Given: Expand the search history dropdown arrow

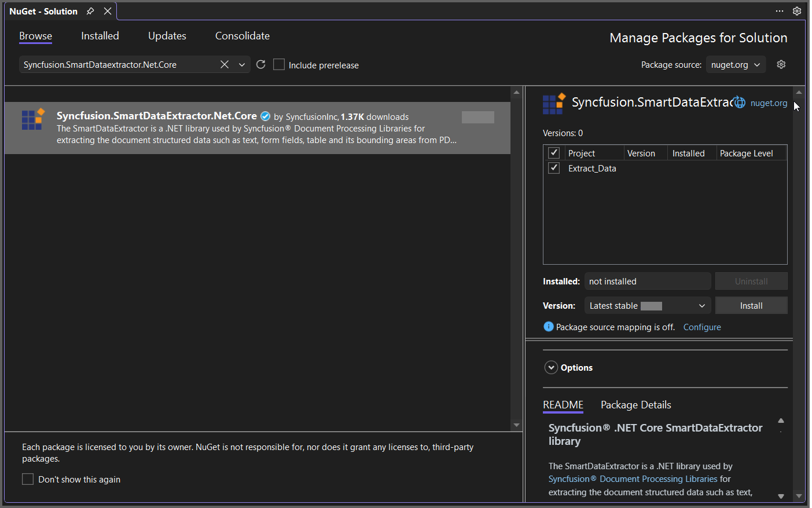Looking at the screenshot, I should click(242, 65).
